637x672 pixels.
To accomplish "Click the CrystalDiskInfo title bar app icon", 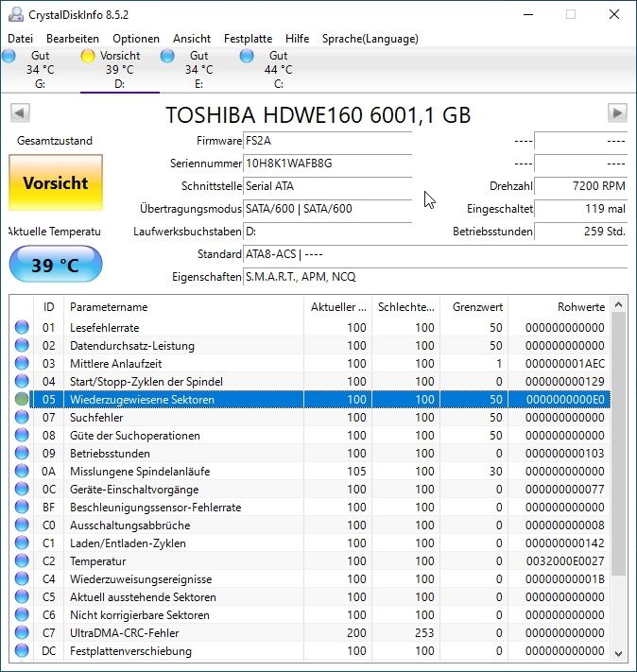I will coord(16,14).
